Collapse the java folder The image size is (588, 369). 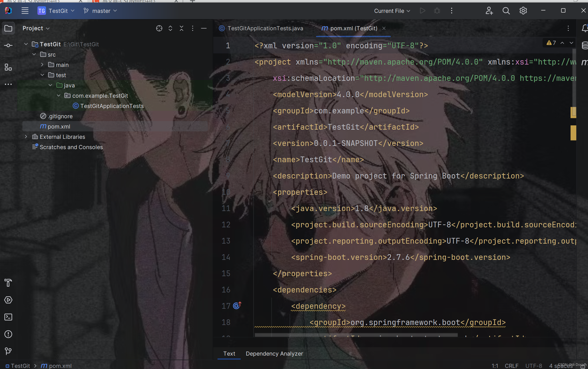pyautogui.click(x=50, y=85)
